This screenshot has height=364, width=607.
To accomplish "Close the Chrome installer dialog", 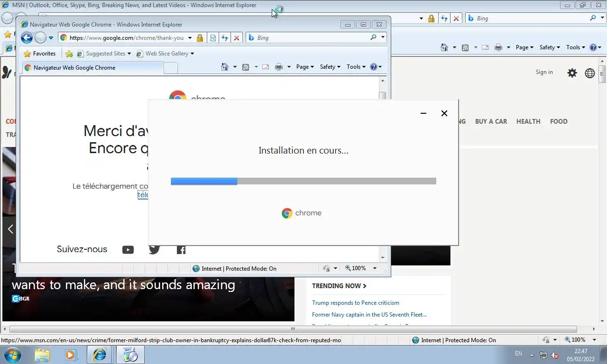I will [444, 113].
